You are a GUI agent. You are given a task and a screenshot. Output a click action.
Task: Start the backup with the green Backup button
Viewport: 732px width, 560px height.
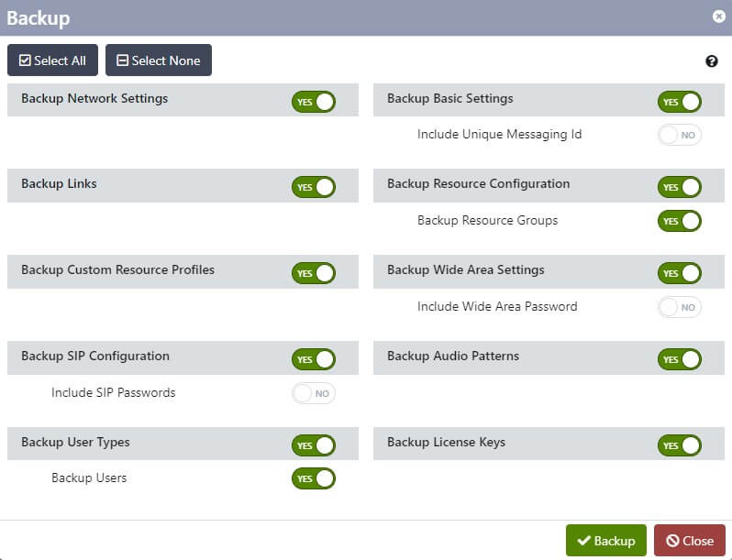[605, 541]
